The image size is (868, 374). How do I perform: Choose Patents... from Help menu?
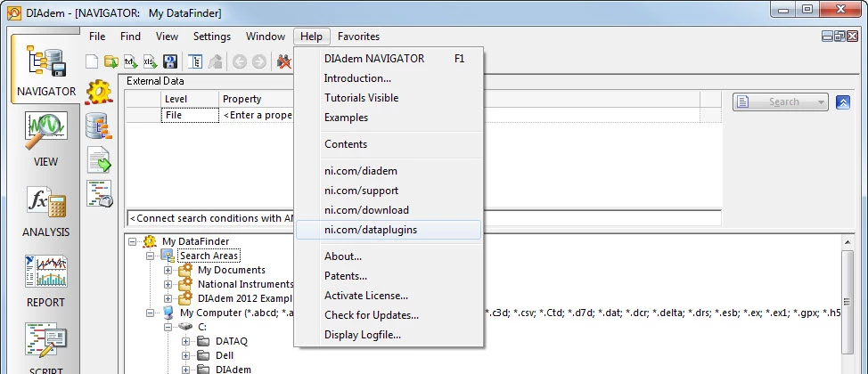click(x=389, y=275)
